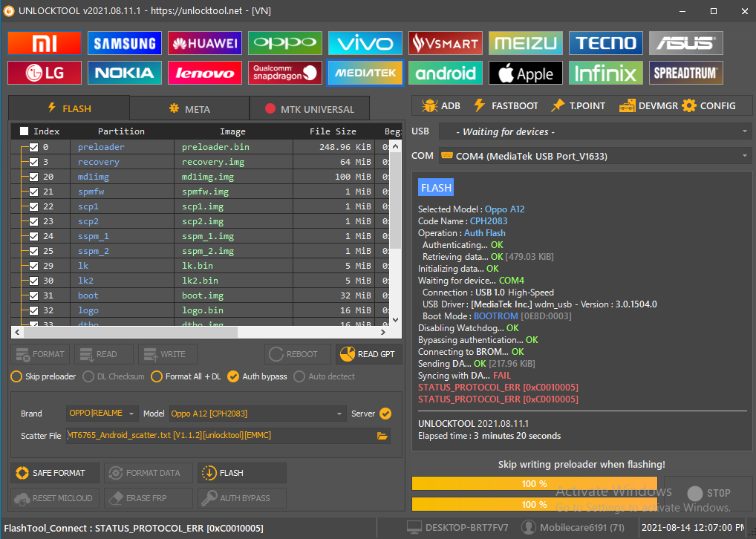Image resolution: width=756 pixels, height=539 pixels.
Task: Toggle the Server checkmark
Action: [x=385, y=414]
